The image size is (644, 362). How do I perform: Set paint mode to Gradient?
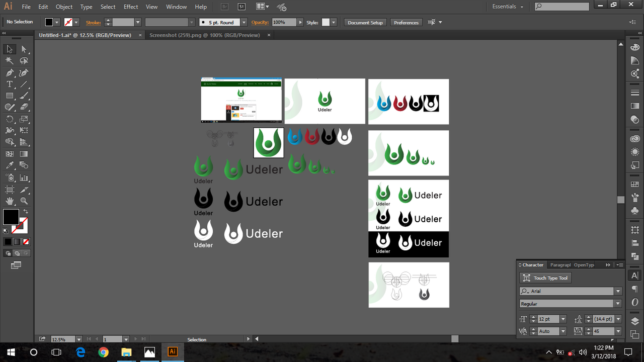pyautogui.click(x=17, y=242)
